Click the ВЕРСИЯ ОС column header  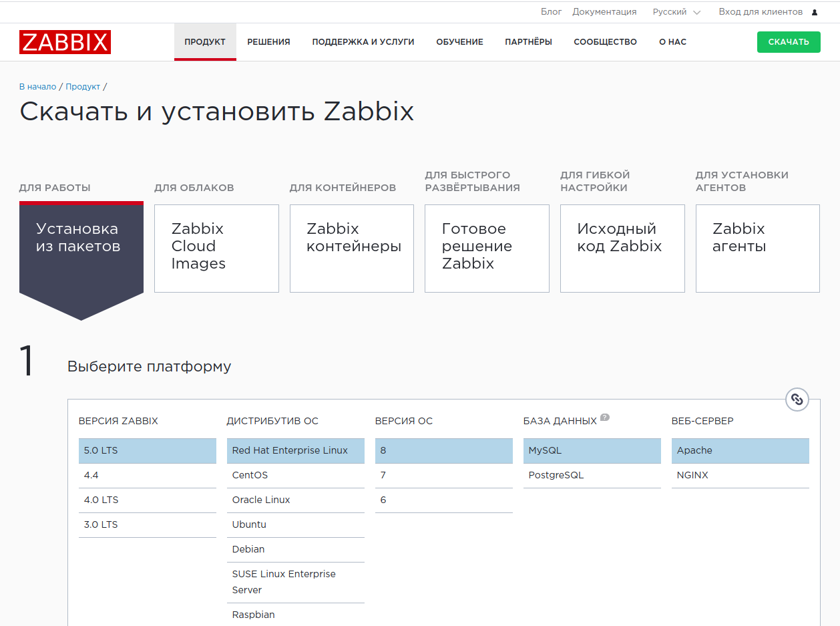pos(404,421)
